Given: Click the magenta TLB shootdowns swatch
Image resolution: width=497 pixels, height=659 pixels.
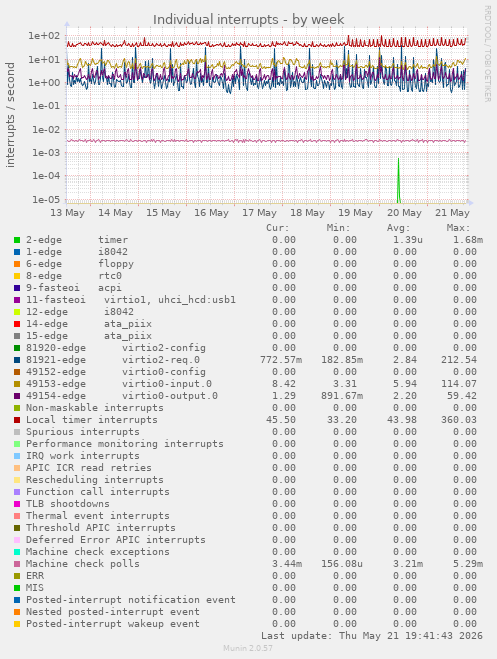Looking at the screenshot, I should point(17,504).
